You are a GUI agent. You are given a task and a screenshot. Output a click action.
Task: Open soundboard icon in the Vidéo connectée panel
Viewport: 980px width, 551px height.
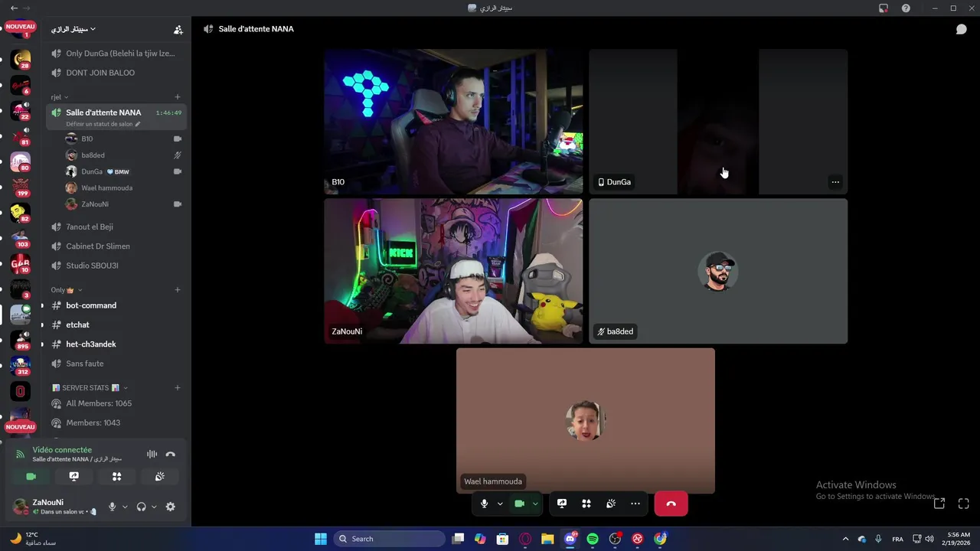(x=159, y=476)
